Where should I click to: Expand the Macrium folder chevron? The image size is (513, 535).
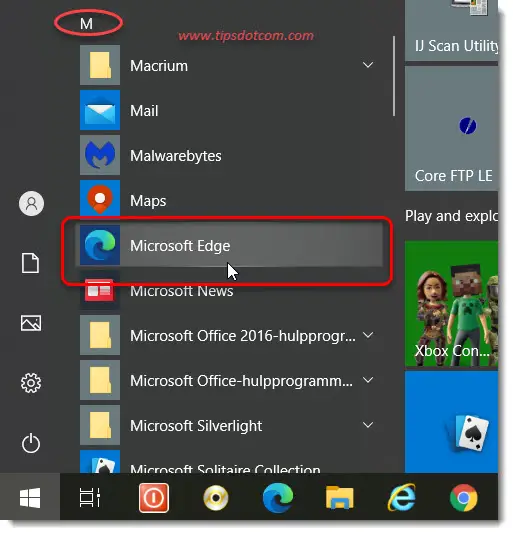coord(368,65)
